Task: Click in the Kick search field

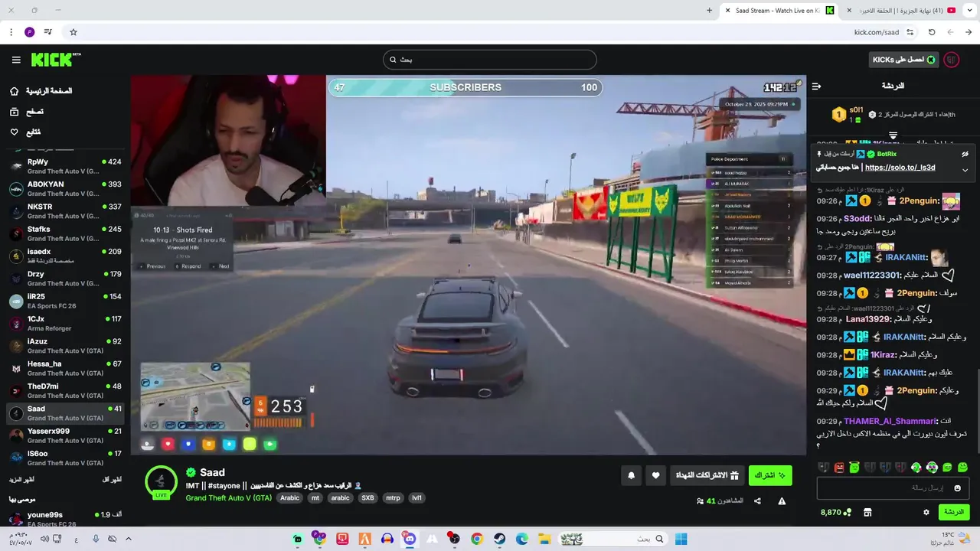Action: tap(490, 60)
